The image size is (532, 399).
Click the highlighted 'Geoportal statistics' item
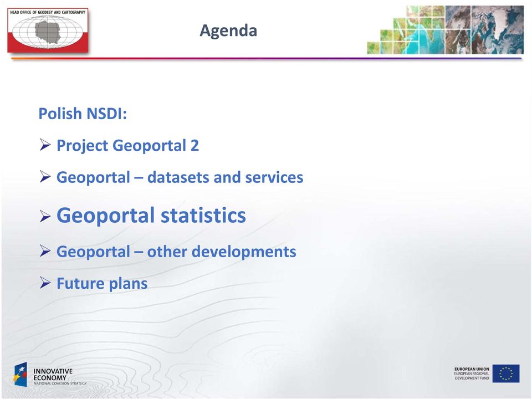[x=151, y=216]
